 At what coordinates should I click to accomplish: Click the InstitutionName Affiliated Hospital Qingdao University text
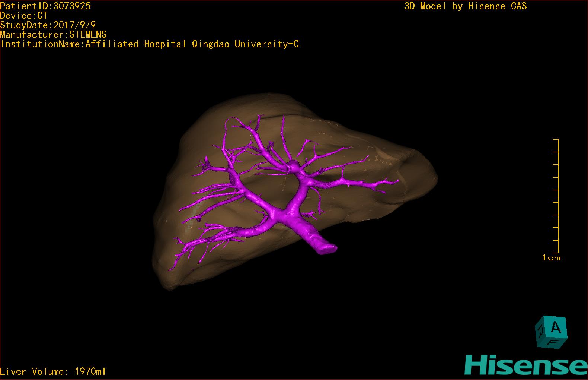[x=150, y=44]
